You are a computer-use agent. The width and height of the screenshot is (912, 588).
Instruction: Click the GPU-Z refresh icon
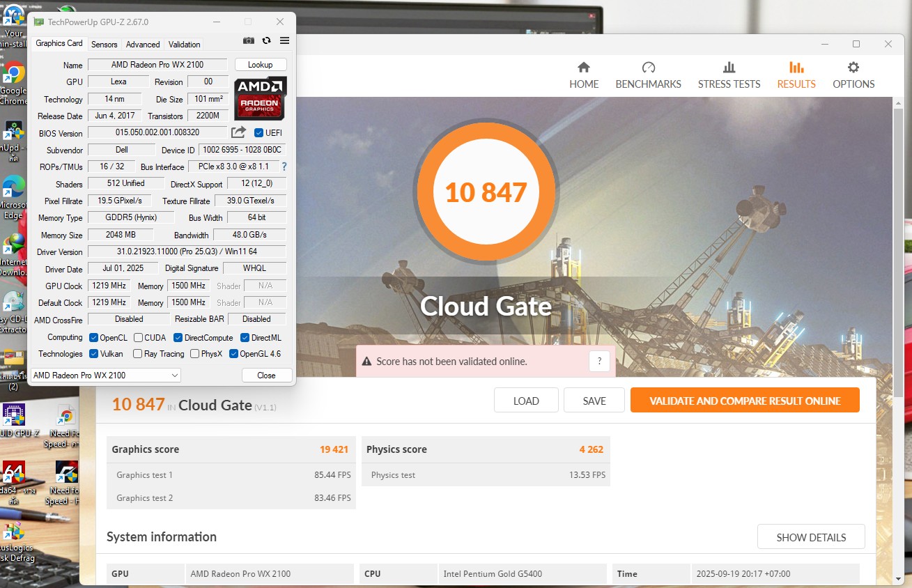[266, 41]
